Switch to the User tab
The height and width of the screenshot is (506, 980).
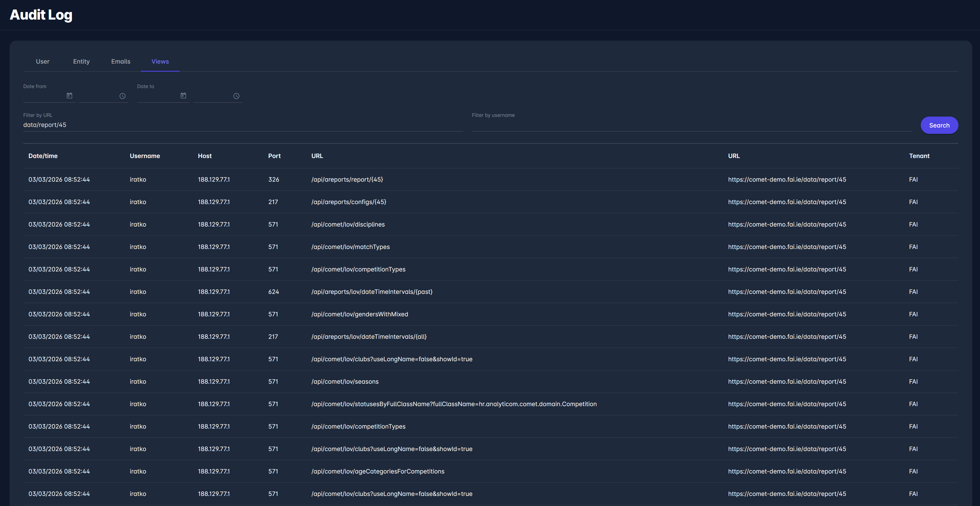point(43,61)
